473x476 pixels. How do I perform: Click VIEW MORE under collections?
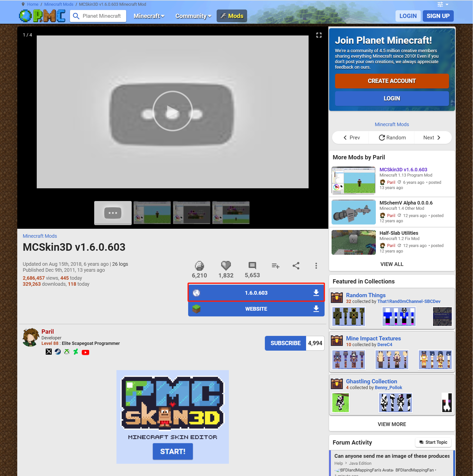pyautogui.click(x=392, y=424)
